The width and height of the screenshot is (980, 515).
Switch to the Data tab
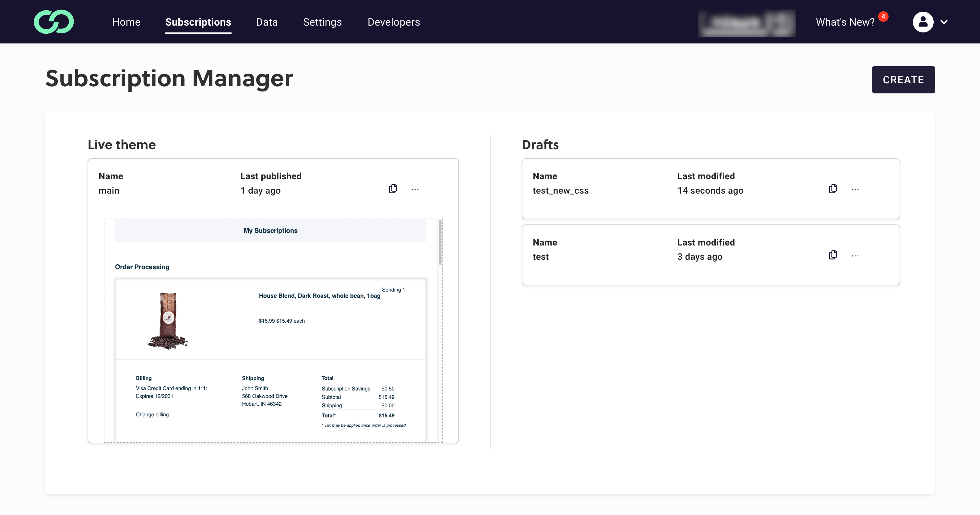[x=267, y=22]
